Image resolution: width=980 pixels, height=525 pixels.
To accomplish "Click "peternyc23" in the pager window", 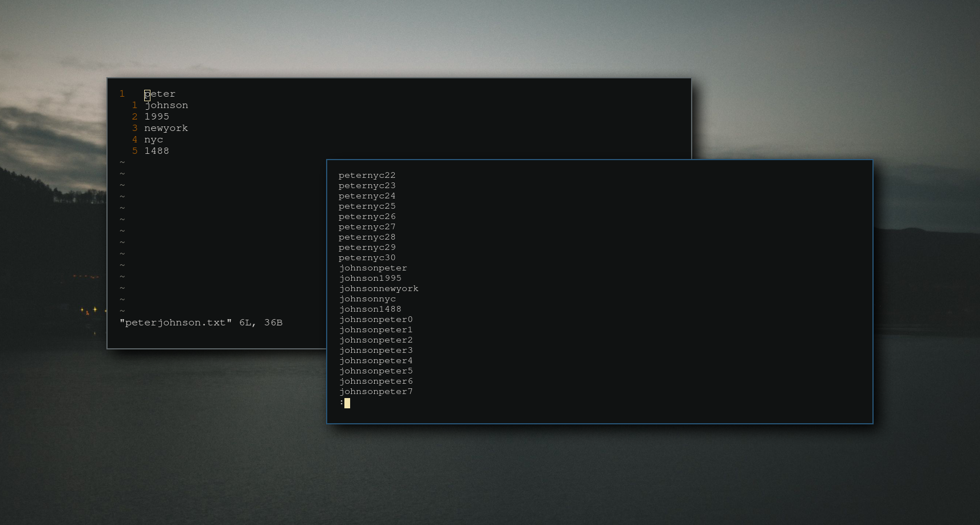I will 367,186.
